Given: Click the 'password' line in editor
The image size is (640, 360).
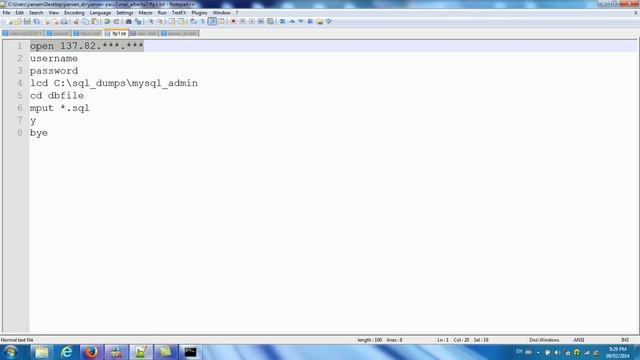Looking at the screenshot, I should pyautogui.click(x=54, y=71).
